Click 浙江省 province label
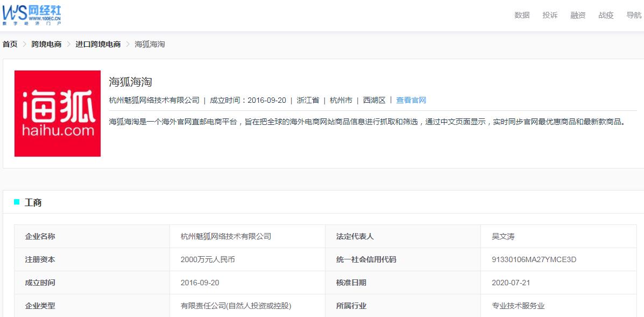644x317 pixels. tap(308, 100)
